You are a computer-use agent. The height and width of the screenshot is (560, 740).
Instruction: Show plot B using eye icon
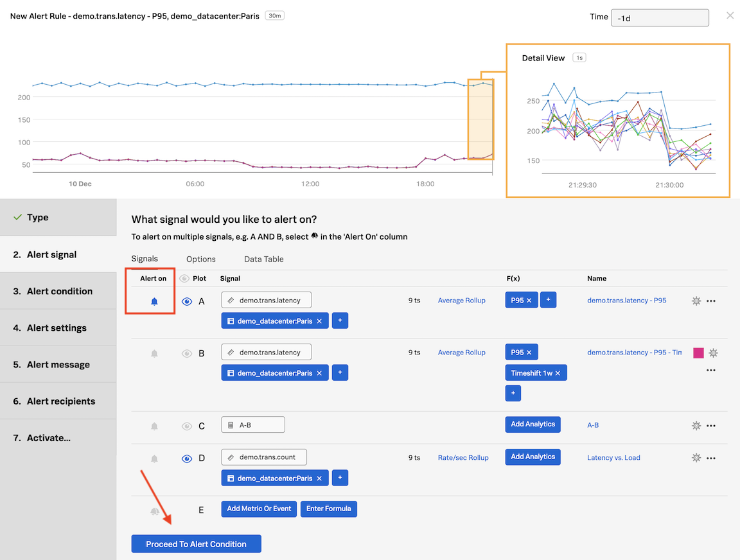coord(187,353)
